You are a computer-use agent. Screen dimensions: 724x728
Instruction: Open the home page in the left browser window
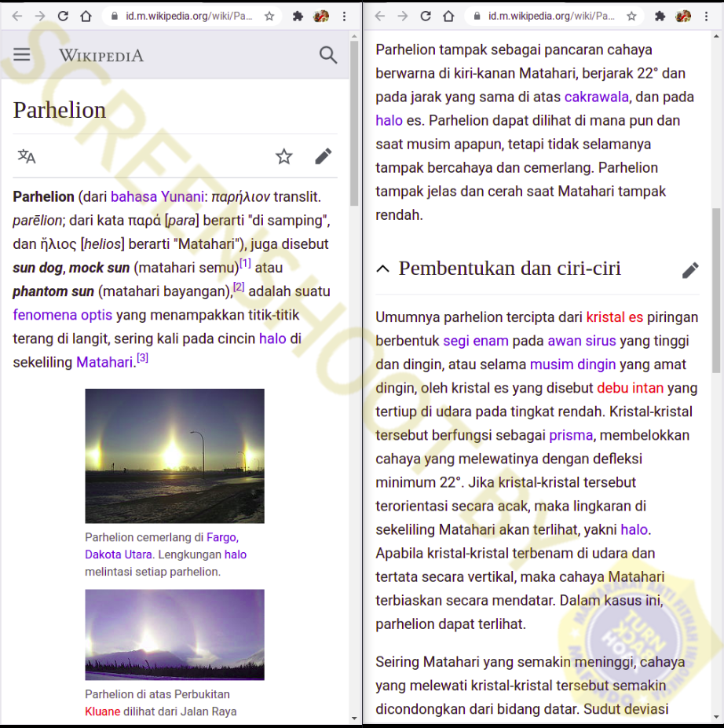click(x=86, y=16)
